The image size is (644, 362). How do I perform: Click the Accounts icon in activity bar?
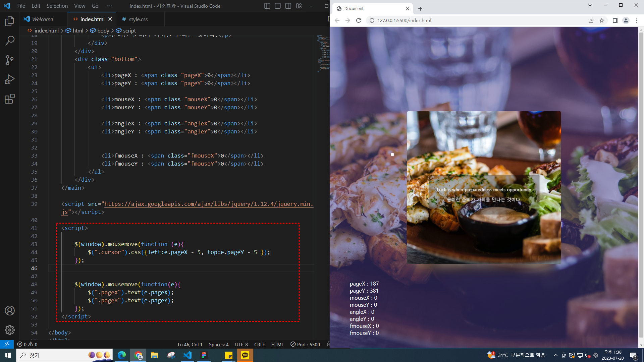point(10,310)
